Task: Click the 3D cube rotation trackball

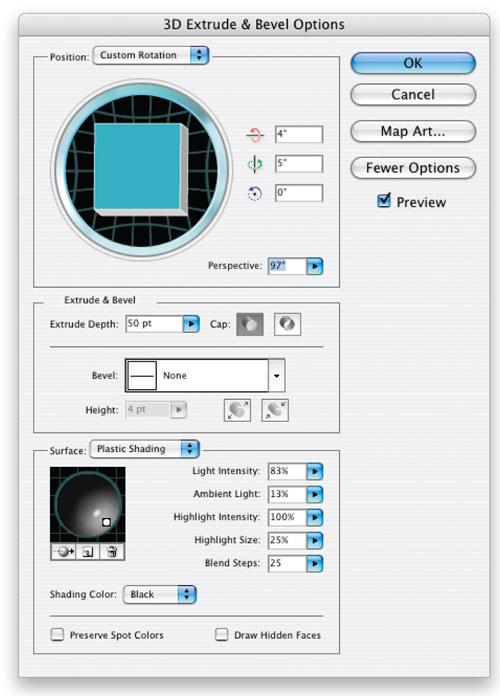Action: click(141, 170)
